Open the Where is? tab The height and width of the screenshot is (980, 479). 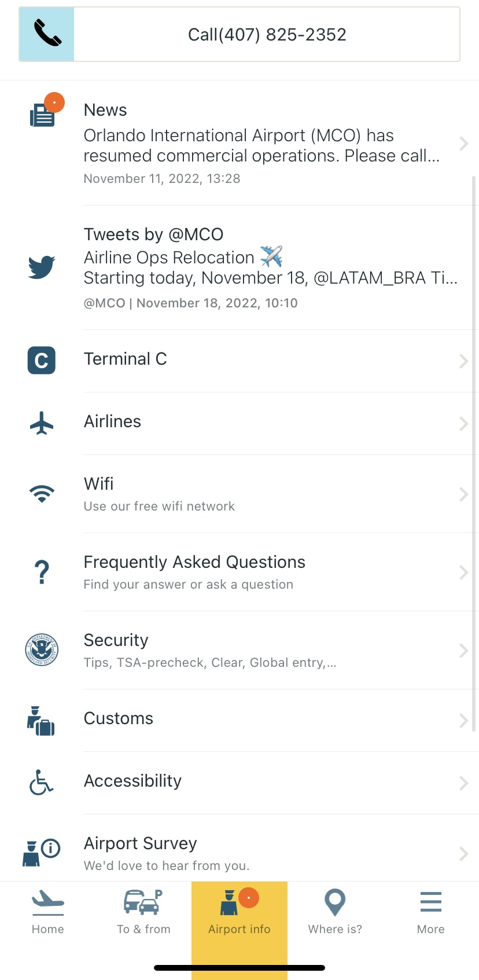point(335,912)
